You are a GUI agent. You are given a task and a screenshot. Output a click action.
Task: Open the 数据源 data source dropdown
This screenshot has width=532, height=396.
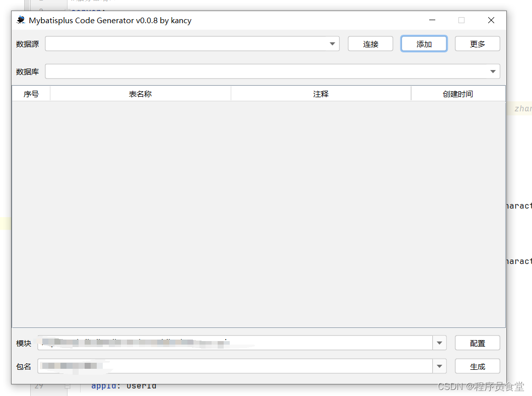[x=332, y=44]
